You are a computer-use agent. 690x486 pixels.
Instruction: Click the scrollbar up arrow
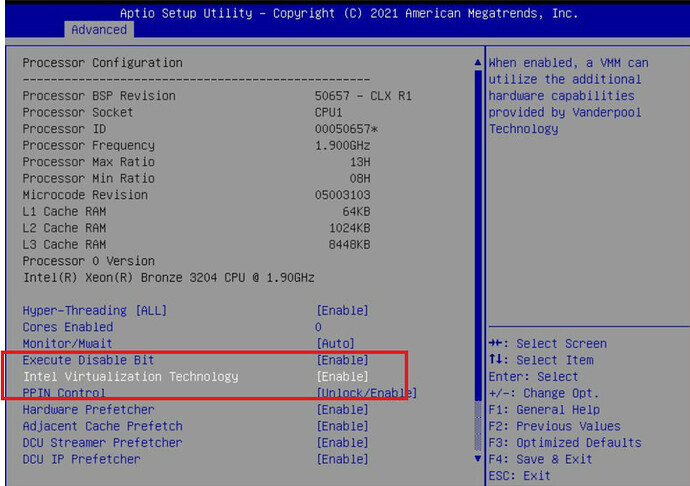(x=477, y=63)
